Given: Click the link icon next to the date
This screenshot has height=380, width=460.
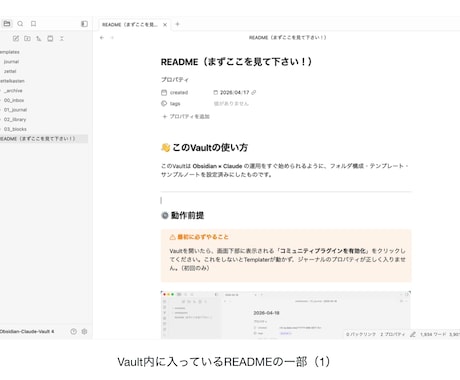Looking at the screenshot, I should coord(254,92).
